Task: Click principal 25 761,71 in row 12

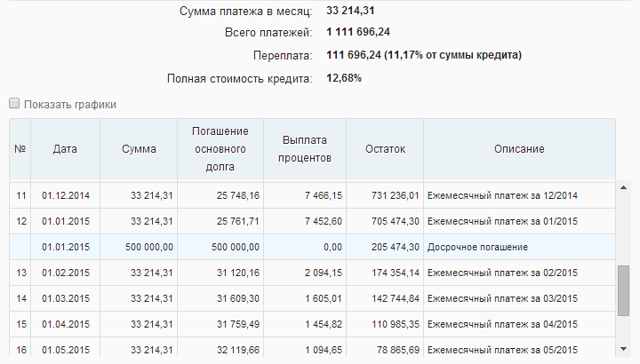Action: pos(238,222)
